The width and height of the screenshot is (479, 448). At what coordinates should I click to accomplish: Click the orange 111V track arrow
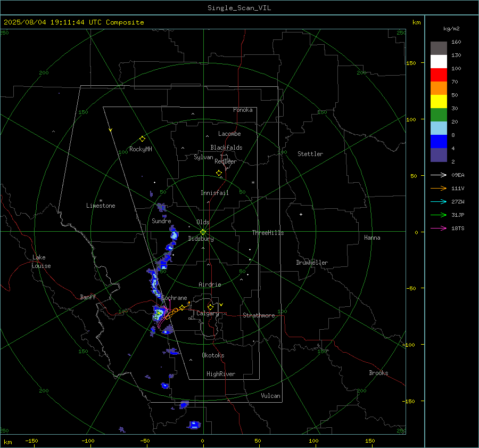(439, 189)
